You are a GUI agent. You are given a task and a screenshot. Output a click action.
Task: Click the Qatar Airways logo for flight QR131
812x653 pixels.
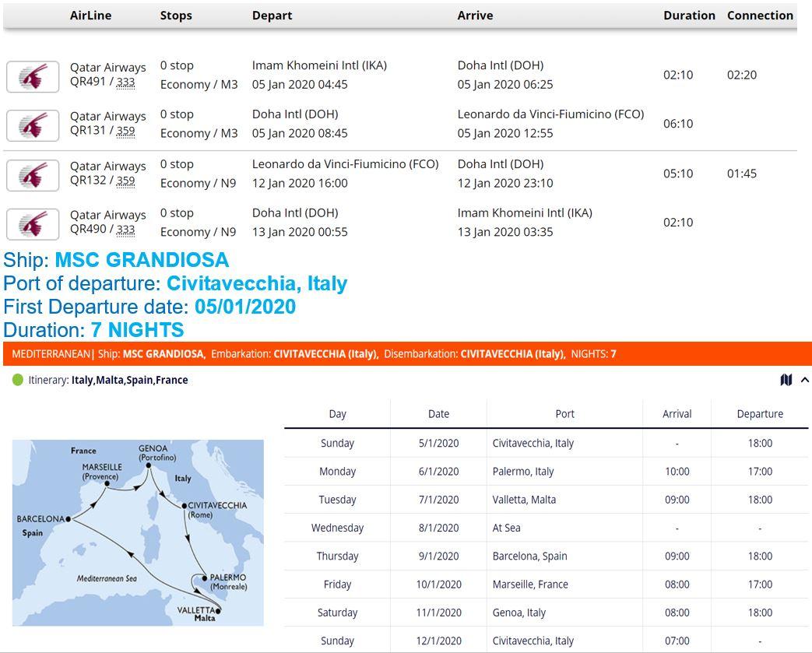33,125
